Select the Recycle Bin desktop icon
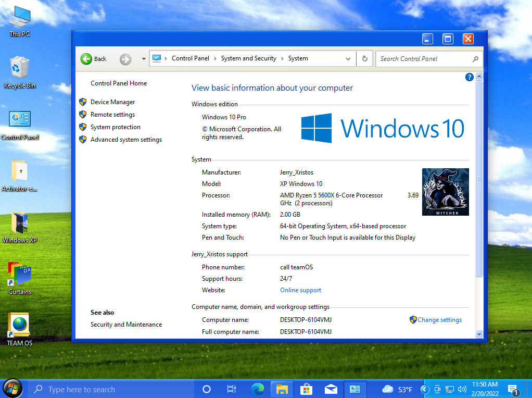Screen dimensions: 532x398 tap(20, 73)
